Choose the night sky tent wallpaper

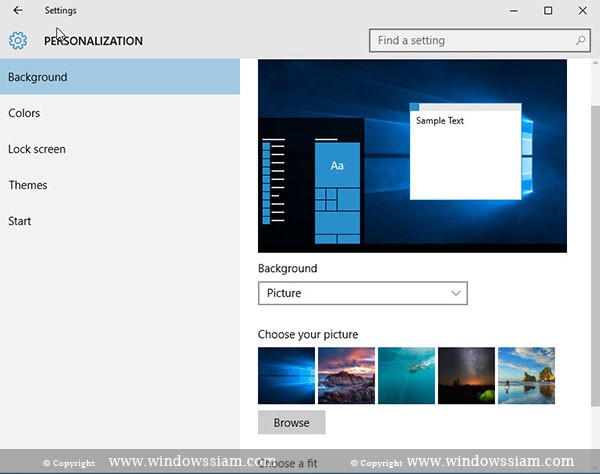(x=466, y=375)
